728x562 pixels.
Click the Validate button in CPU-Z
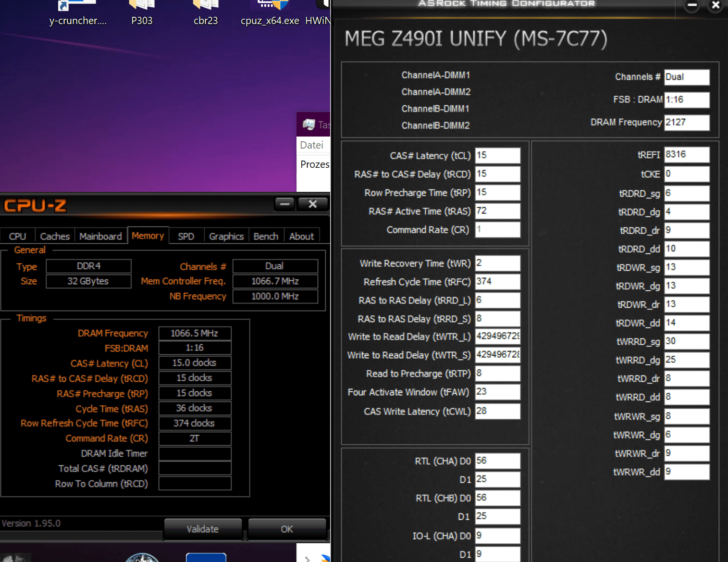(x=203, y=529)
